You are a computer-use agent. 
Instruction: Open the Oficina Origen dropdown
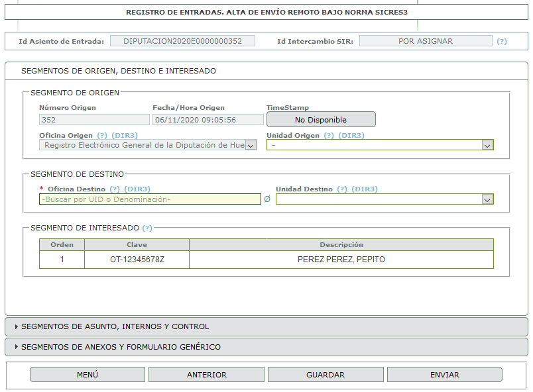pos(148,145)
